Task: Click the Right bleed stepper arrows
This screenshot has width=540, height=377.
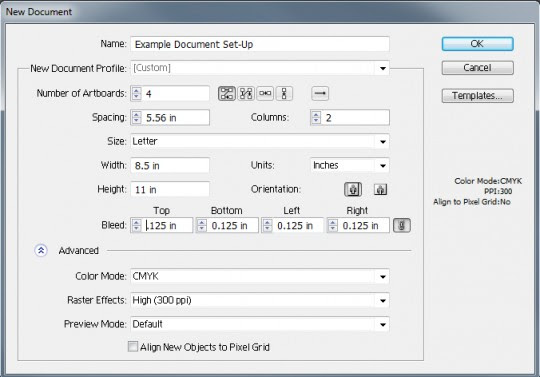Action: point(333,226)
